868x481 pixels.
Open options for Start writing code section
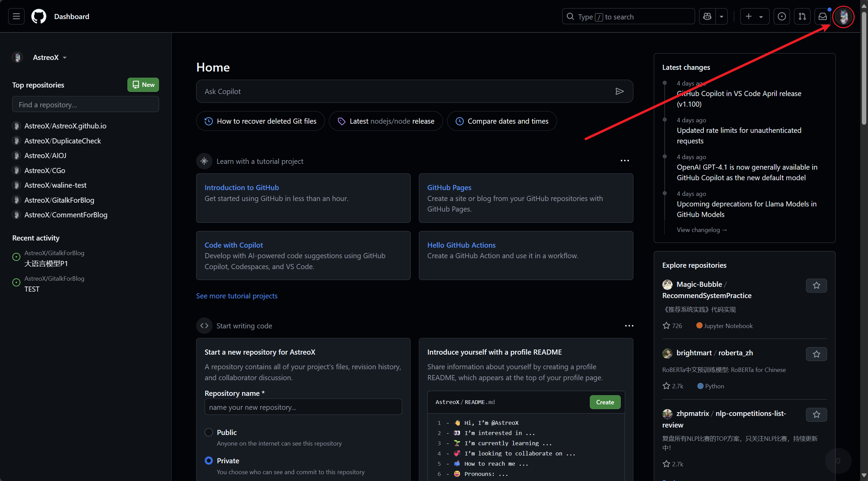pos(629,326)
